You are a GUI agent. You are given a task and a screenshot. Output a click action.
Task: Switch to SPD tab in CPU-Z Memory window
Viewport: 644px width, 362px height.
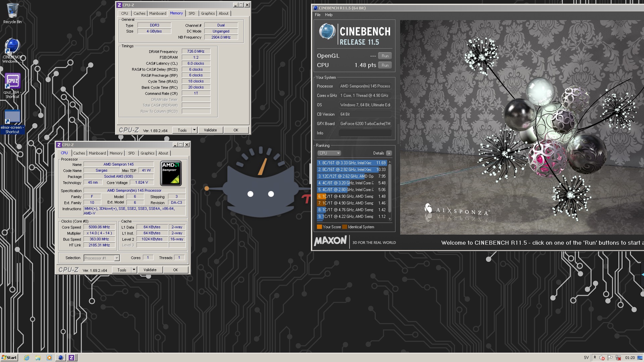coord(192,13)
